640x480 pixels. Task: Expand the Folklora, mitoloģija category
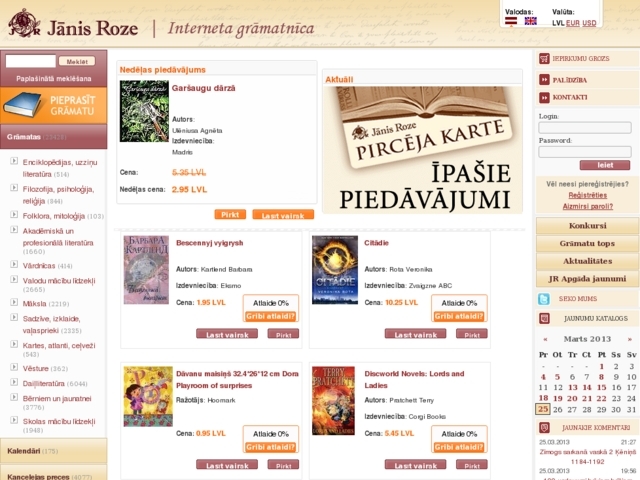(14, 215)
